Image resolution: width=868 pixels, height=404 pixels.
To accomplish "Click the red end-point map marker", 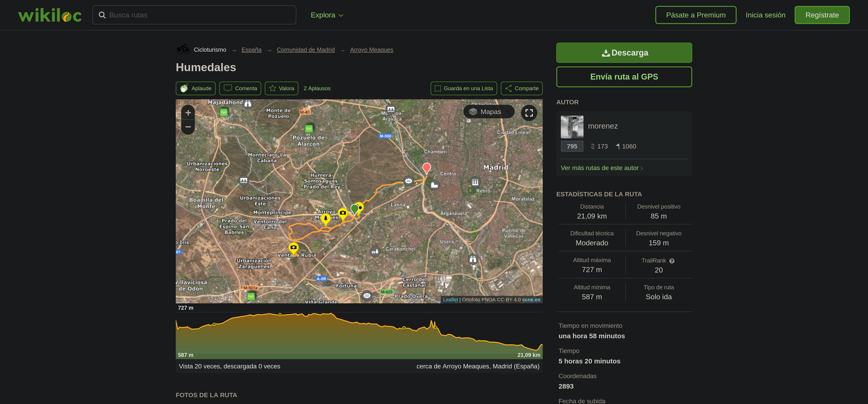I will pos(426,168).
